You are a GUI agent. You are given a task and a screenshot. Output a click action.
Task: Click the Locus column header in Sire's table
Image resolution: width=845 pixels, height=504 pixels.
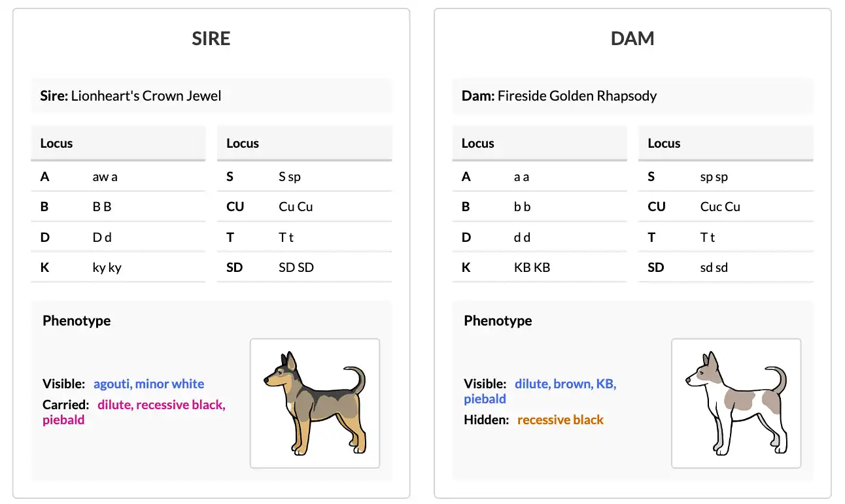(x=56, y=143)
